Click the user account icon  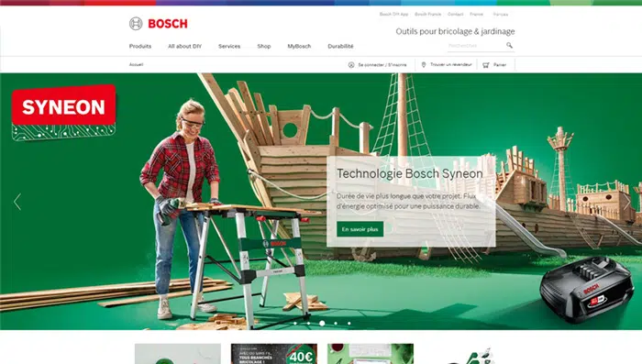point(351,65)
